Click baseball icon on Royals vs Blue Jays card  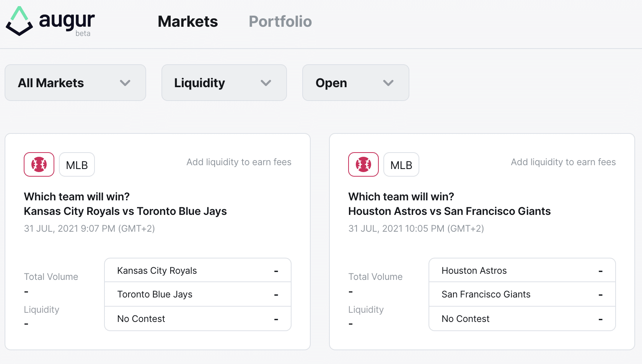(39, 164)
